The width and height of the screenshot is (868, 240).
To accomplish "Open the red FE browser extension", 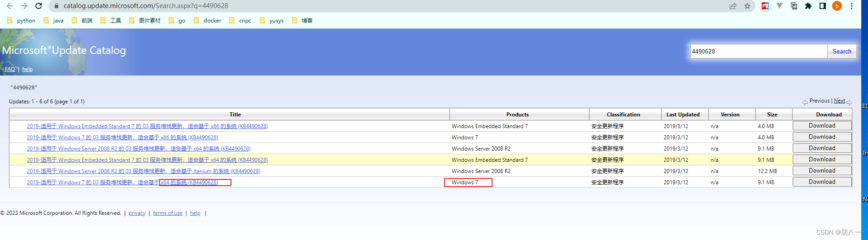I will 765,6.
